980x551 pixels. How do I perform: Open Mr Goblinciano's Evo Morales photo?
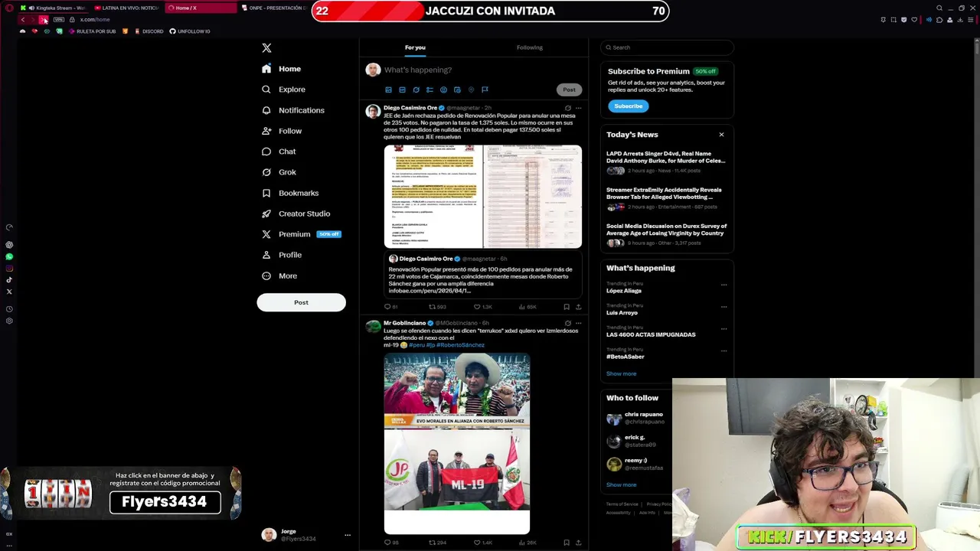coord(457,391)
